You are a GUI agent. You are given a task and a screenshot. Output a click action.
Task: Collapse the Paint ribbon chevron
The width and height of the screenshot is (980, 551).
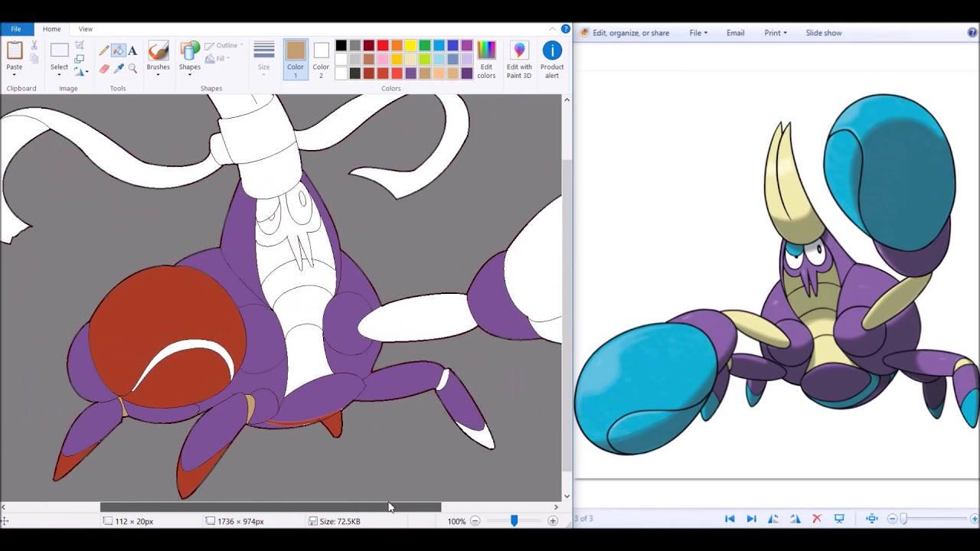(x=553, y=29)
